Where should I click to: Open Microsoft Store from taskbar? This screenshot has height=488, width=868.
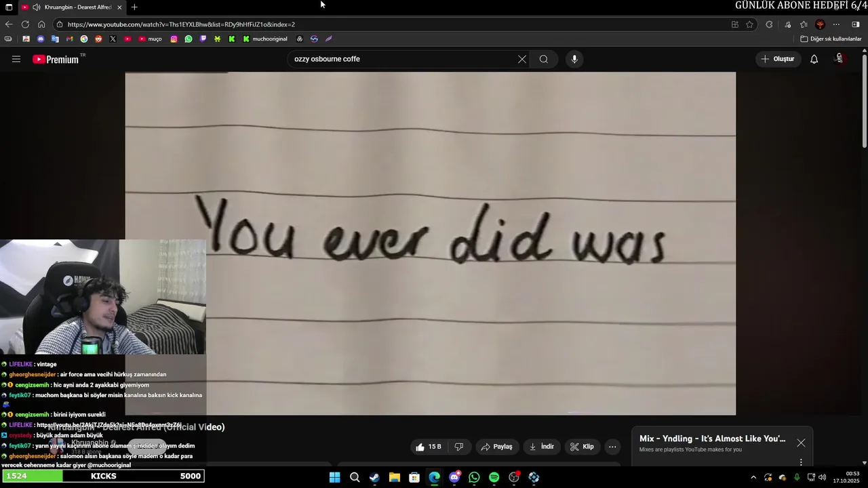pyautogui.click(x=414, y=477)
